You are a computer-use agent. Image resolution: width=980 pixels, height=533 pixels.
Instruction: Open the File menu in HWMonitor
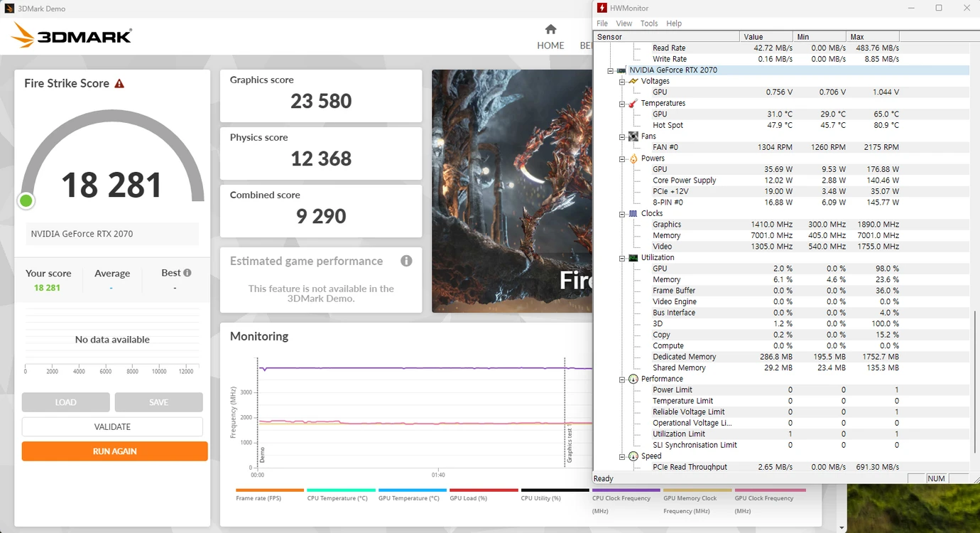[602, 23]
